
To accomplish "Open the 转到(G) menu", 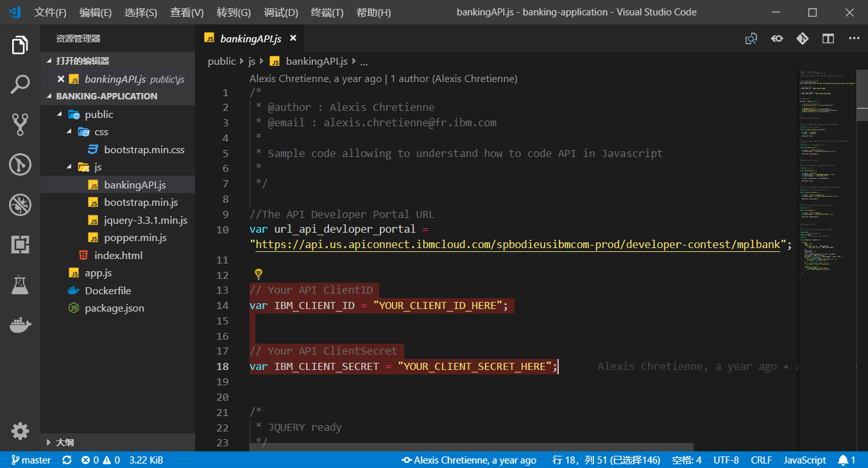I will coord(234,12).
